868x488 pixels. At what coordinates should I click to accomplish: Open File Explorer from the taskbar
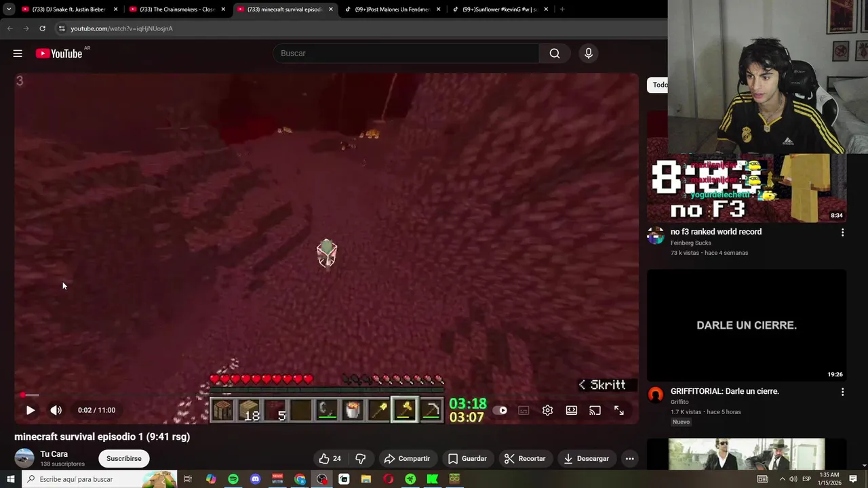point(366,479)
